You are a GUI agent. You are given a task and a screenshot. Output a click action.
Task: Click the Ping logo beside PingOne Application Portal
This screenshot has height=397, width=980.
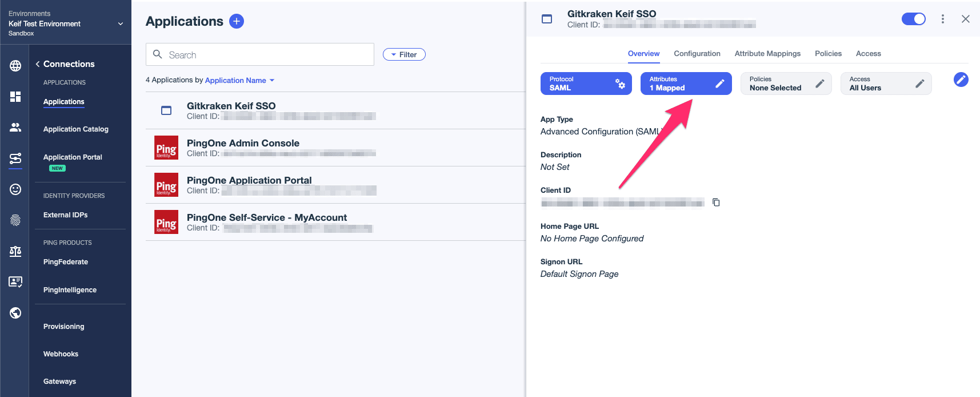pyautogui.click(x=166, y=185)
